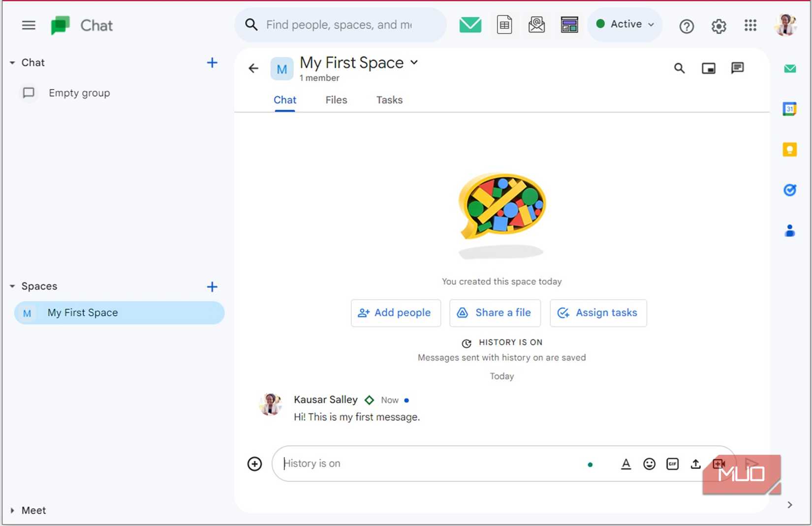Open Gmail from the green envelope toolbar icon
Screen dimensions: 812x526
point(470,25)
